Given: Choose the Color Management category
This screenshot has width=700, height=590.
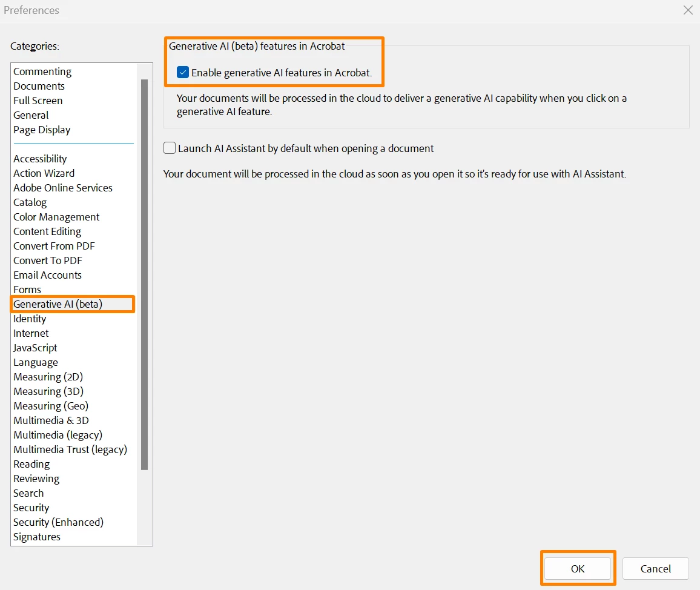Looking at the screenshot, I should 56,217.
